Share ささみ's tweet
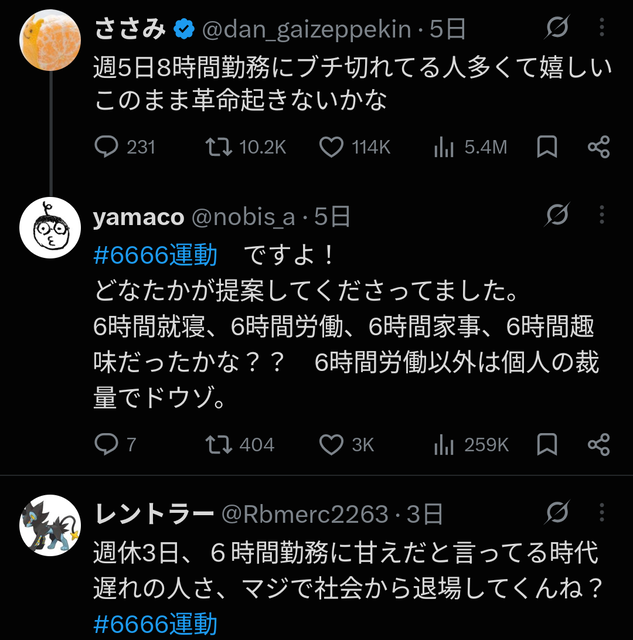 tap(599, 147)
